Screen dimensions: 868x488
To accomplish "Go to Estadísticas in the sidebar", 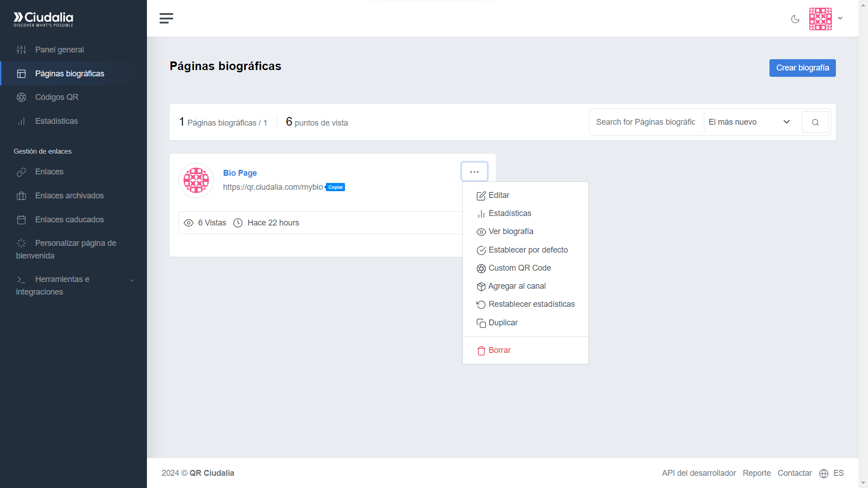I will point(56,121).
